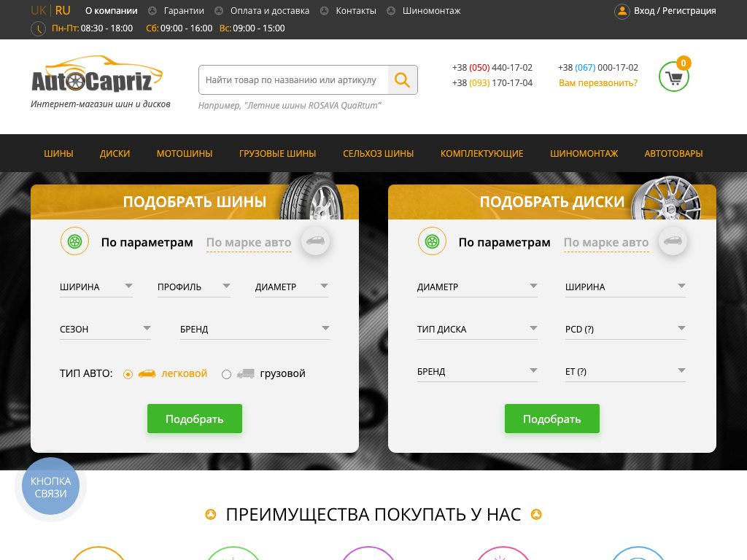This screenshot has height=560, width=747.
Task: Click the gray truck icon
Action: coord(246,374)
